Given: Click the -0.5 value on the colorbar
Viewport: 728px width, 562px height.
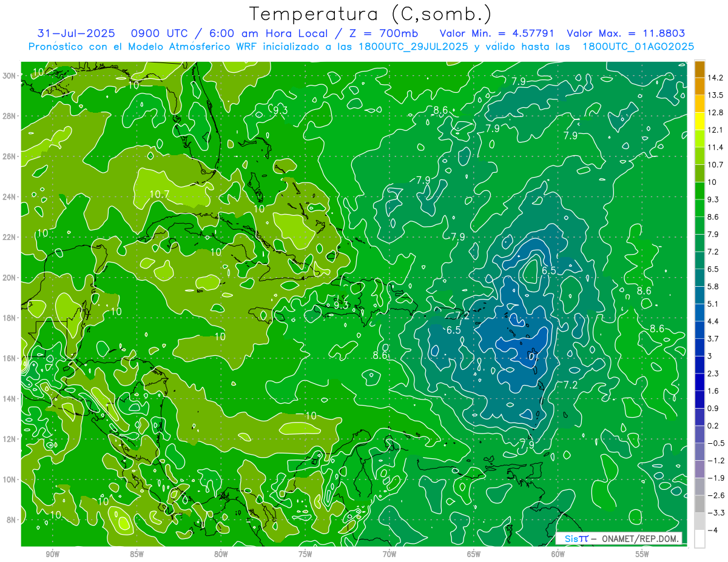Looking at the screenshot, I should (x=716, y=443).
